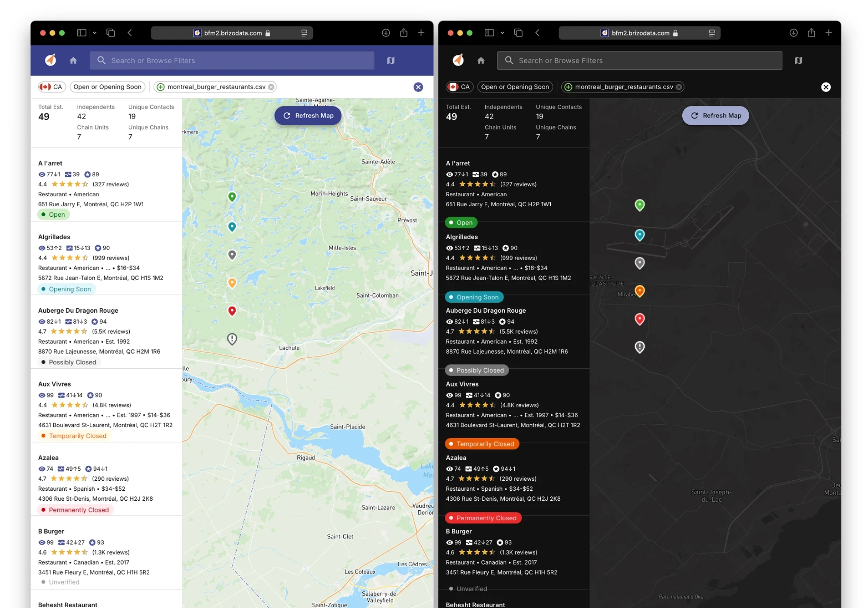Open the map view icon in dark window toolbar
The image size is (868, 608).
tap(798, 60)
